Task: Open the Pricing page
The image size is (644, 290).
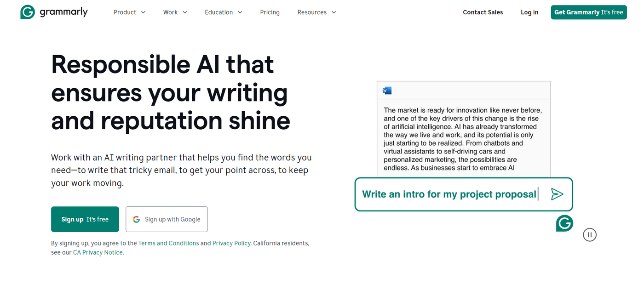Action: 270,12
